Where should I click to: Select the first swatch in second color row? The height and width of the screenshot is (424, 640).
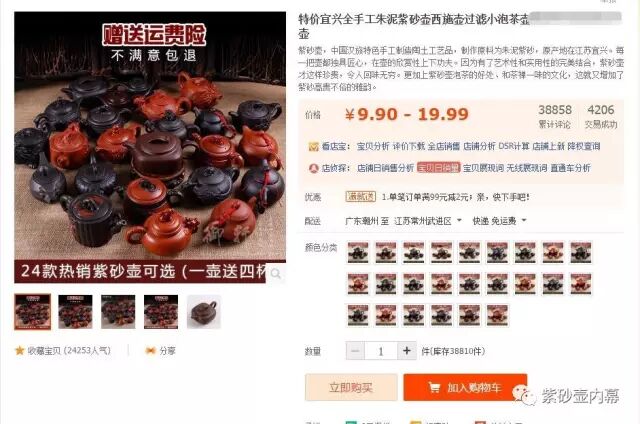pyautogui.click(x=358, y=284)
